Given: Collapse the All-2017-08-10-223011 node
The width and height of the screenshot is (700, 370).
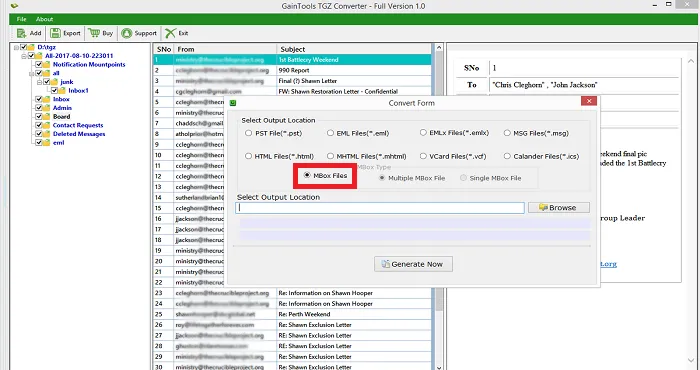Looking at the screenshot, I should click(x=24, y=56).
